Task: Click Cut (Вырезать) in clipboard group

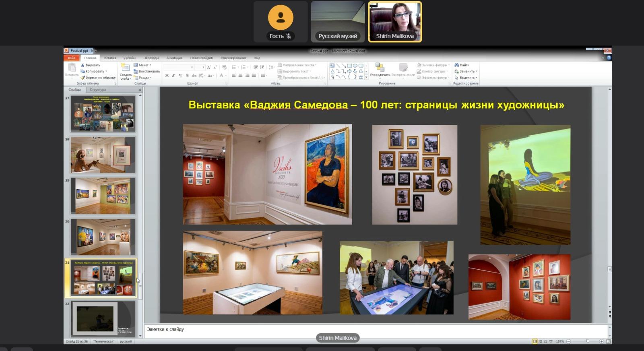Action: click(91, 65)
